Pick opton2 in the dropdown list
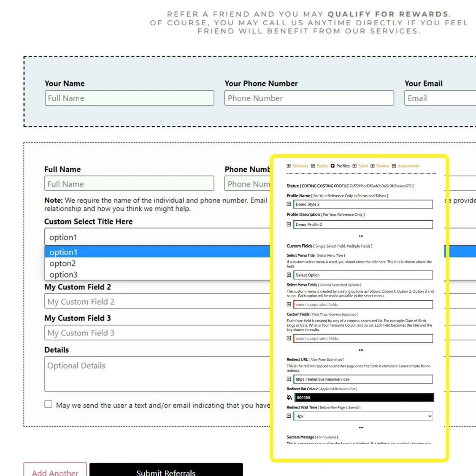 coord(63,263)
